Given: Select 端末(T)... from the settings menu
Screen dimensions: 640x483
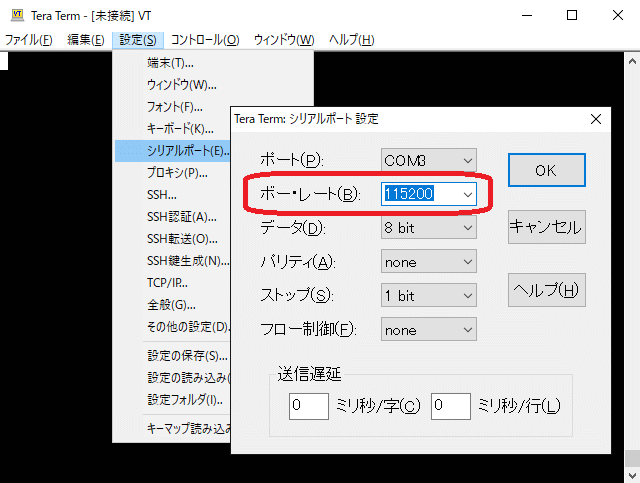Looking at the screenshot, I should [x=170, y=63].
